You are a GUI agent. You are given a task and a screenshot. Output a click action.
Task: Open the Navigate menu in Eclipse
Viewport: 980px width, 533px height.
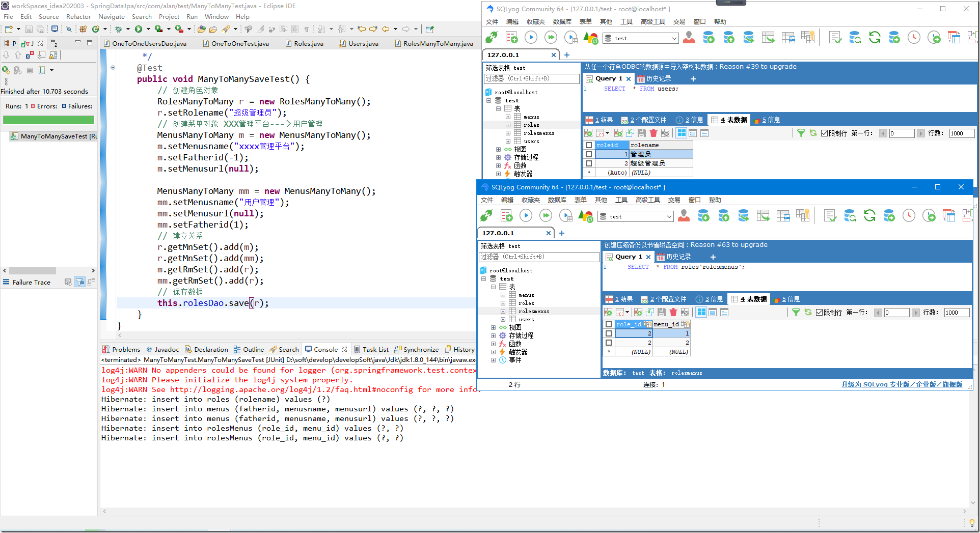point(112,16)
